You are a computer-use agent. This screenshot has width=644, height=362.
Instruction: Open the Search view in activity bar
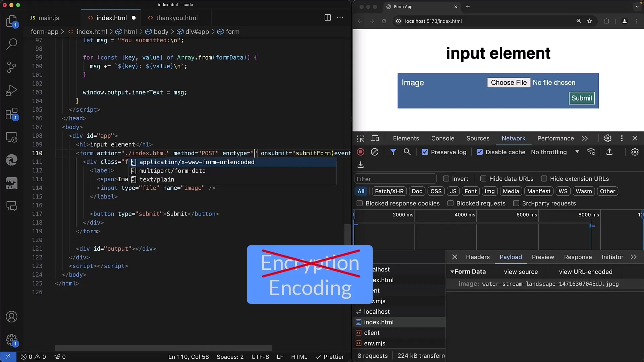pos(12,44)
